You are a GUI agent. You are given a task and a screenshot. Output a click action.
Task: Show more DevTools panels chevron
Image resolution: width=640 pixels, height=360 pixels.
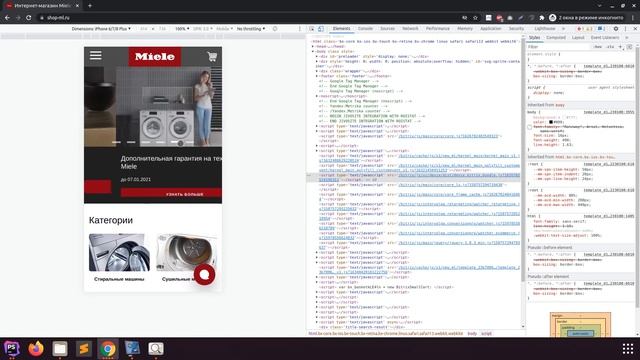pos(563,29)
